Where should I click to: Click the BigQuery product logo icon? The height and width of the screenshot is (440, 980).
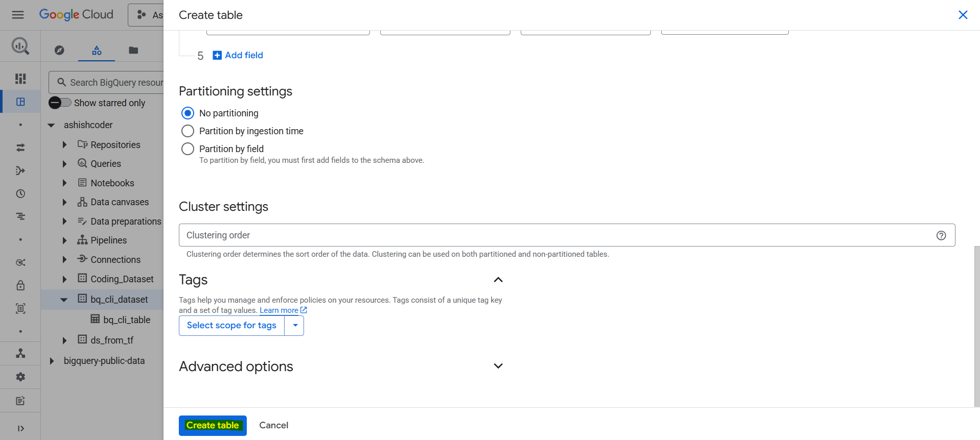tap(20, 46)
